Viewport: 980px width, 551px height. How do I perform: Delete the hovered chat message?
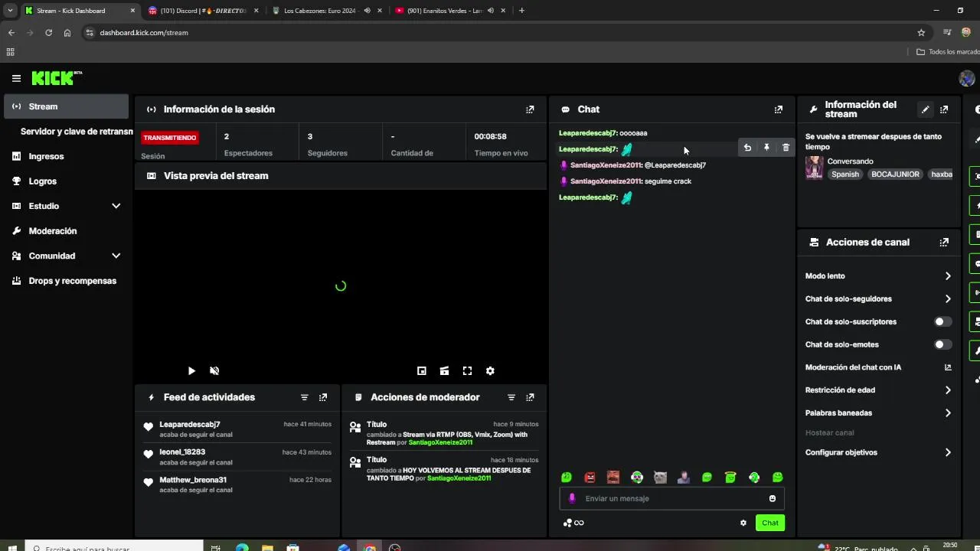pos(786,148)
